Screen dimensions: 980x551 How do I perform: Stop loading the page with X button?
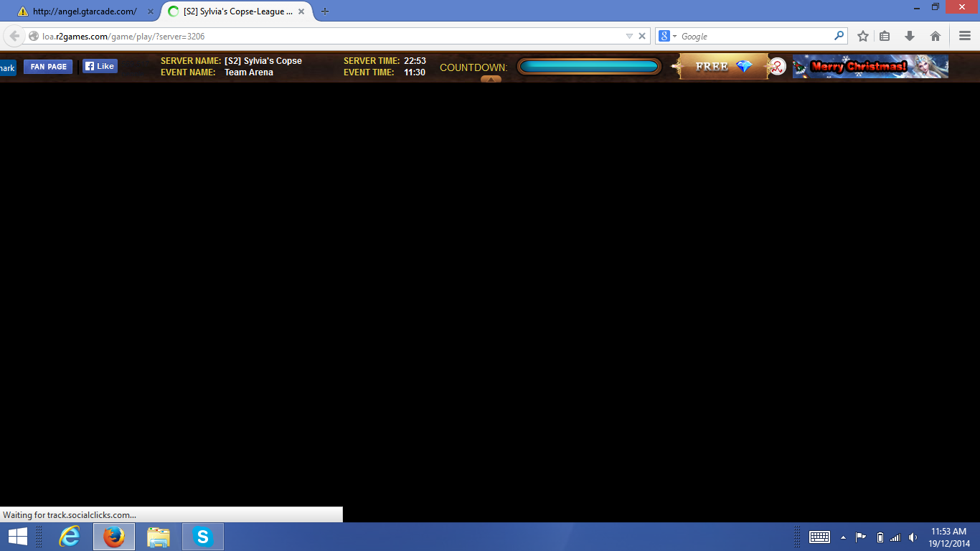point(642,36)
